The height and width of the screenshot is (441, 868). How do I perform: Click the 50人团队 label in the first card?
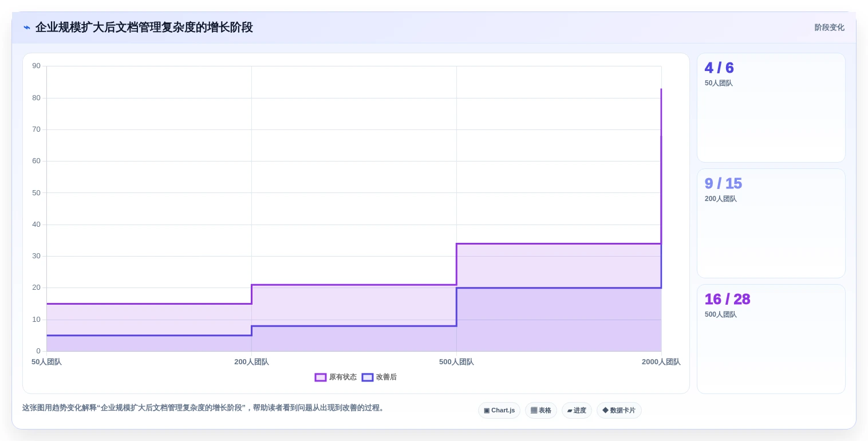pyautogui.click(x=719, y=83)
